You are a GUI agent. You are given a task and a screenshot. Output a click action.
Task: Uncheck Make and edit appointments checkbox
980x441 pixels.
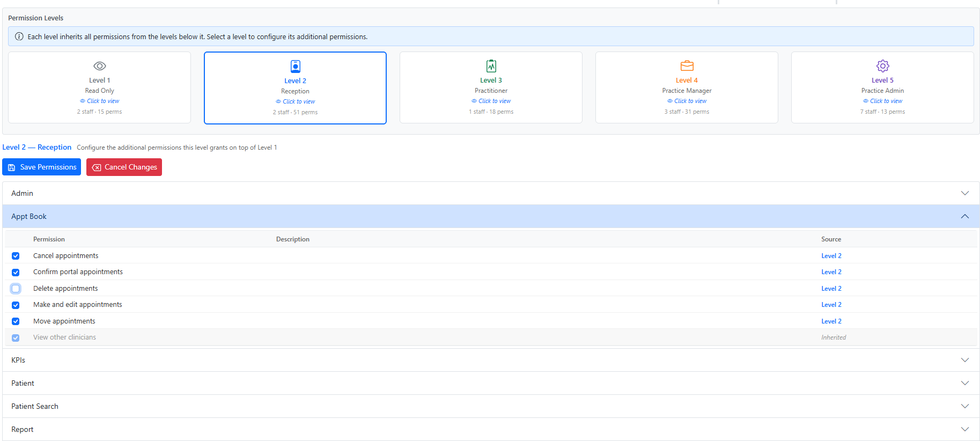[16, 305]
